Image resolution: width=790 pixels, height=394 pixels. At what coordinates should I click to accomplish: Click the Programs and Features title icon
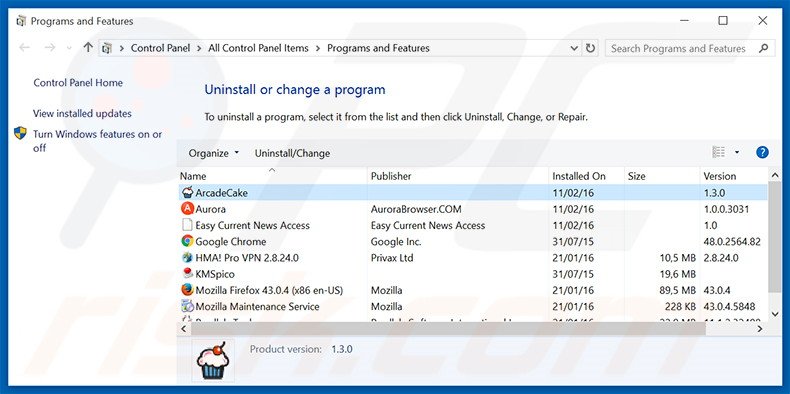(x=21, y=21)
